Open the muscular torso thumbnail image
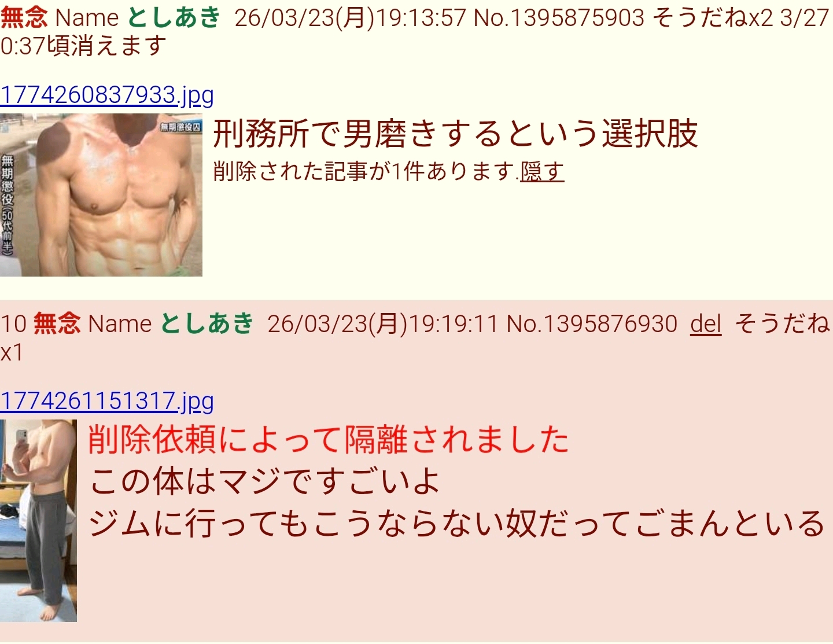The image size is (833, 644). [x=101, y=195]
